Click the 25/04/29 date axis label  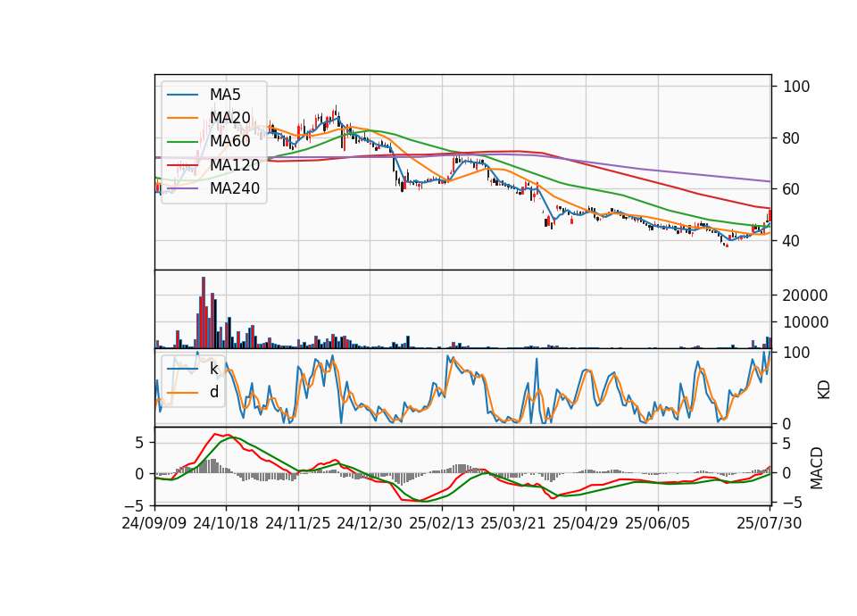point(586,523)
